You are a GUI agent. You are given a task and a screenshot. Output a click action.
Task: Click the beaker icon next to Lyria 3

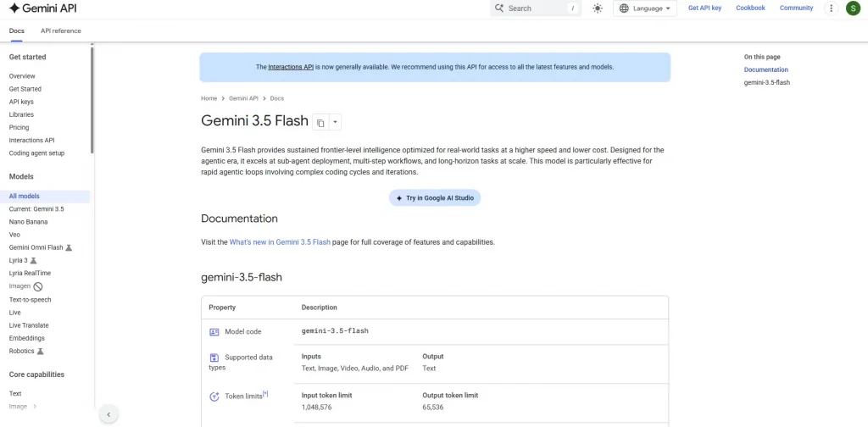pyautogui.click(x=33, y=260)
